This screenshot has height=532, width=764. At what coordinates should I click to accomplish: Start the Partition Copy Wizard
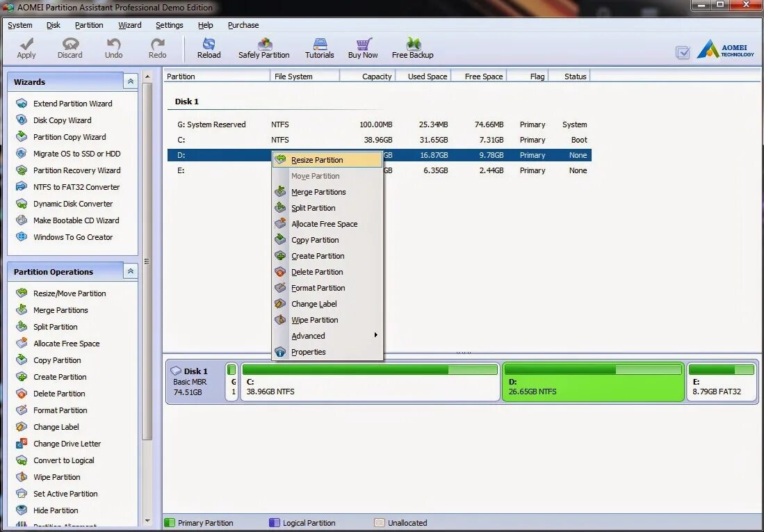coord(70,137)
